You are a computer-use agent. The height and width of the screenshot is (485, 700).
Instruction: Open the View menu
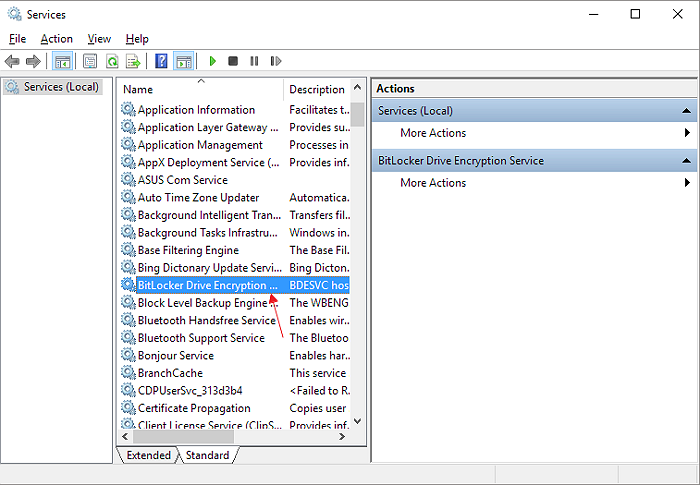tap(99, 39)
